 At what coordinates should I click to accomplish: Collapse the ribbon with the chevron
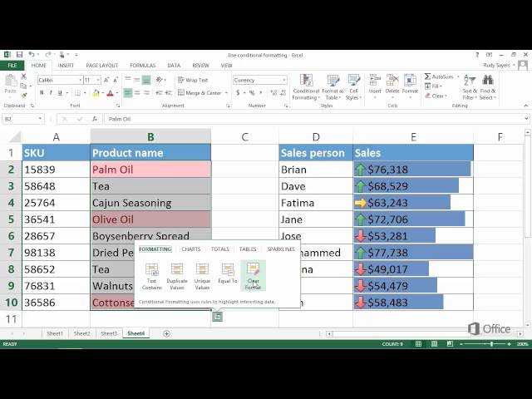(x=525, y=106)
